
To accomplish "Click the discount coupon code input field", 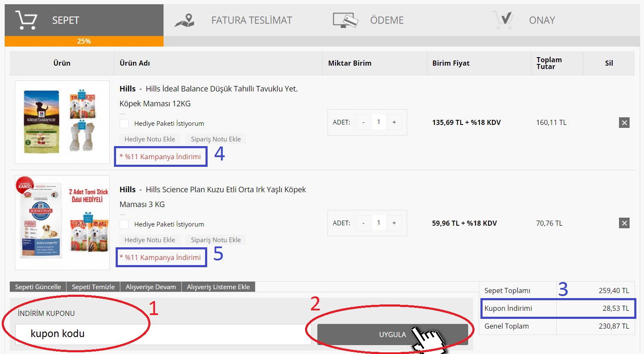I will click(163, 334).
